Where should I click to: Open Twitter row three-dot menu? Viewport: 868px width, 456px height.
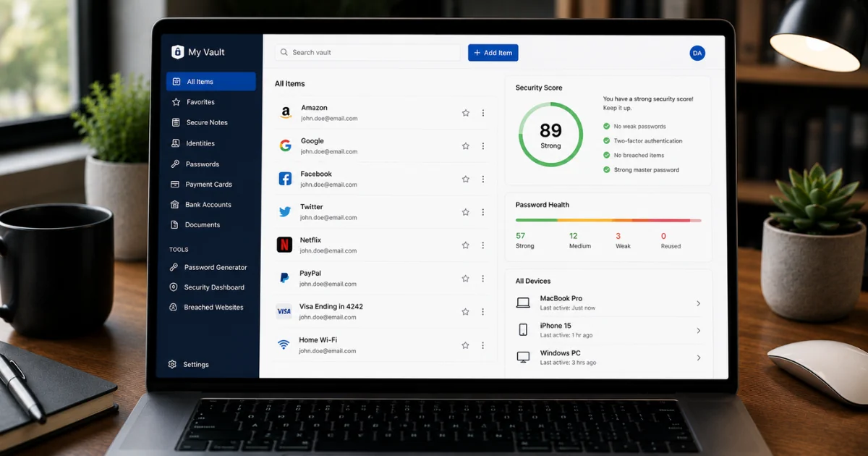(483, 212)
